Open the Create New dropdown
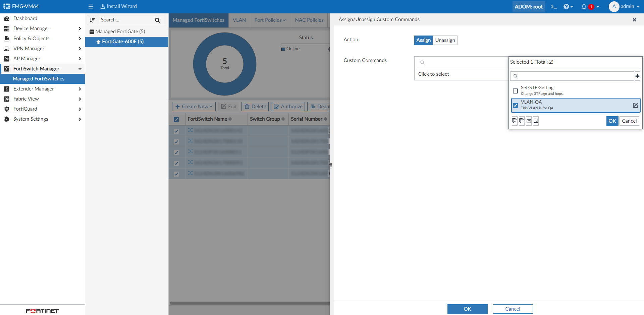 point(194,107)
